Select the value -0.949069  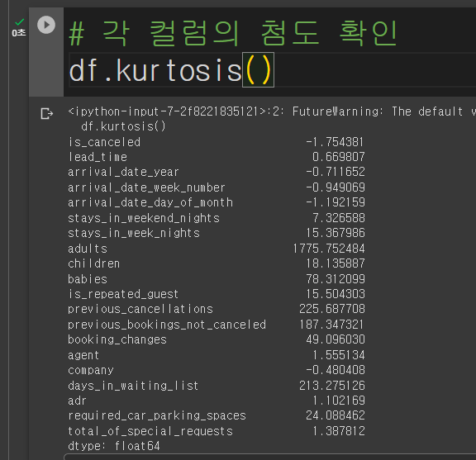point(335,187)
